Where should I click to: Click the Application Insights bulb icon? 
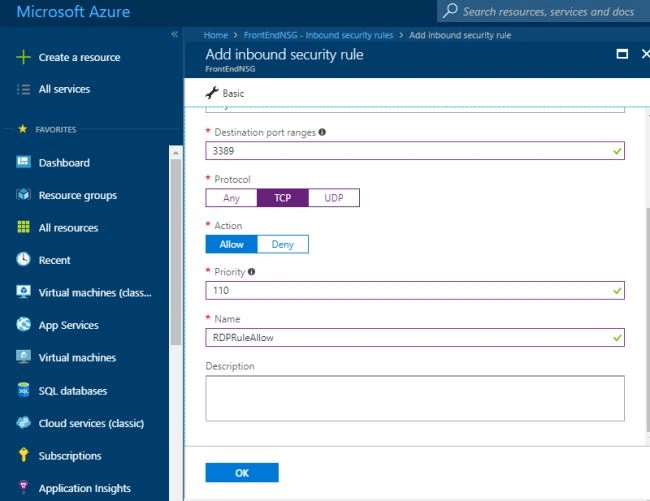[x=23, y=487]
